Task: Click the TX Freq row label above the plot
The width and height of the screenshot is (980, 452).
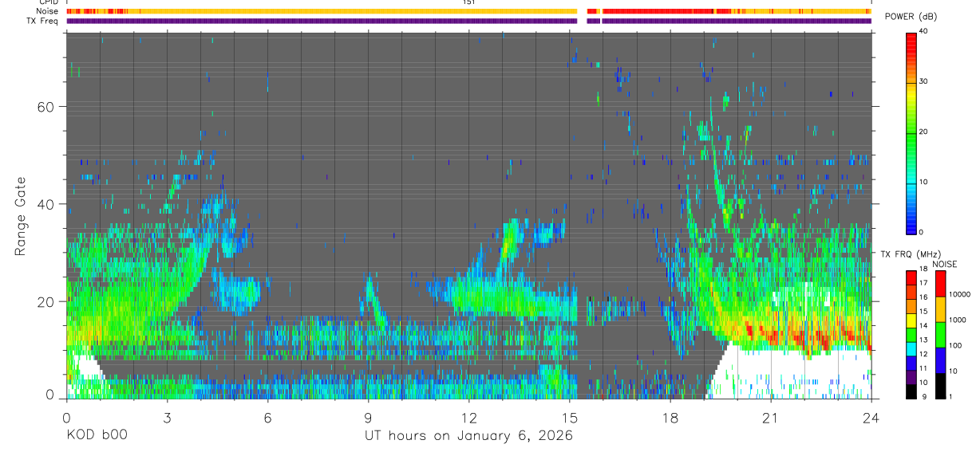Action: click(43, 21)
